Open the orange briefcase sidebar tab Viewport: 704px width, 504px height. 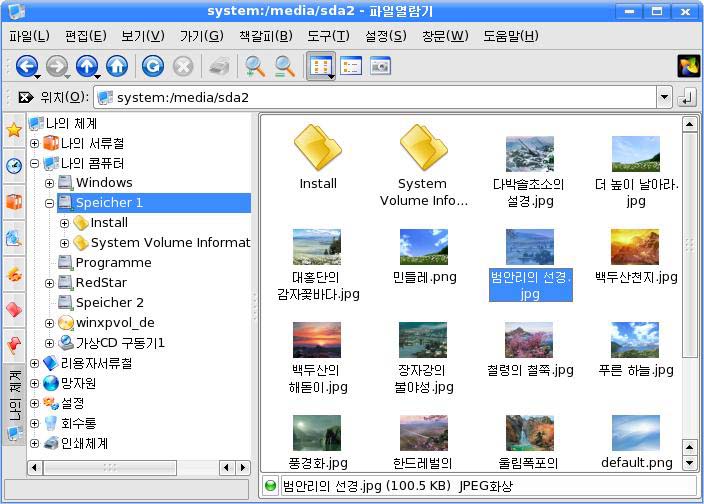[14, 202]
